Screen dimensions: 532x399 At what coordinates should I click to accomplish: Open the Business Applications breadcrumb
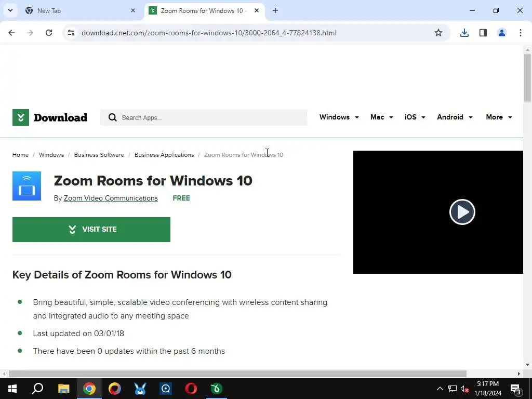(x=164, y=155)
